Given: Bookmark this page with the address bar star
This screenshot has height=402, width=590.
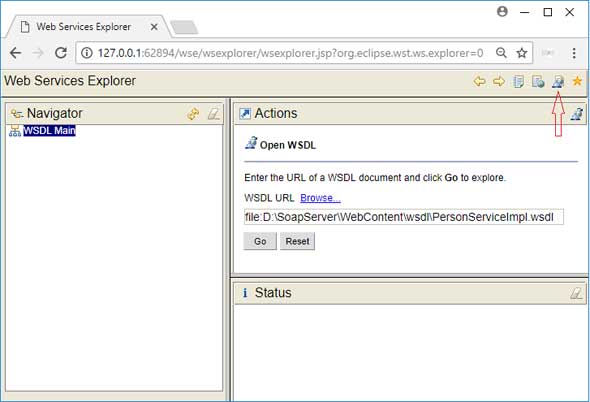Looking at the screenshot, I should click(x=522, y=53).
